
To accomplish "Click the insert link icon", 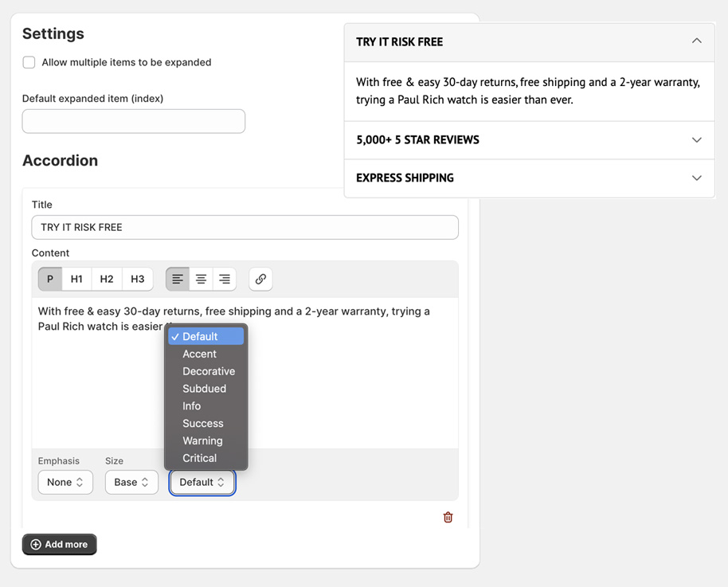I will point(260,279).
